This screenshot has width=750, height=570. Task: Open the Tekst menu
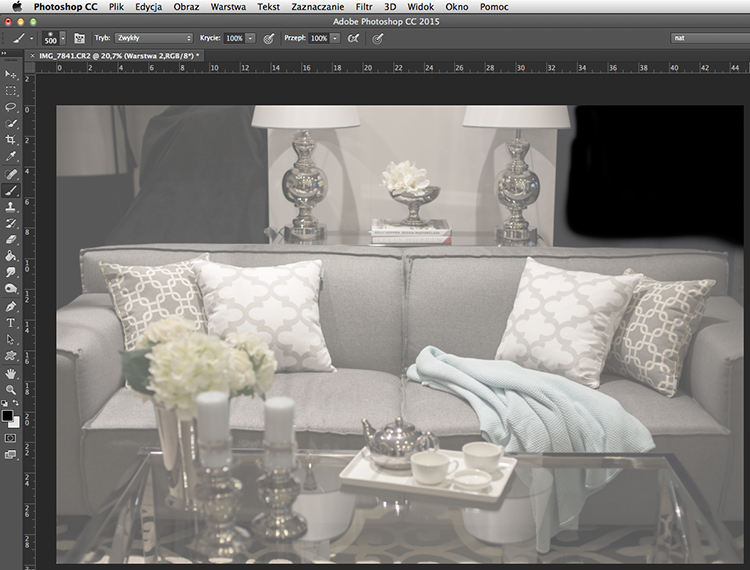[x=268, y=7]
